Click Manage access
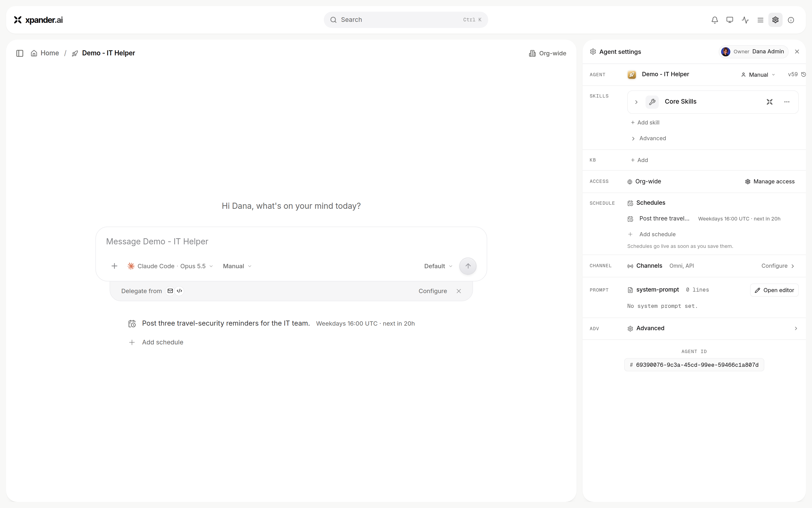This screenshot has width=812, height=508. [x=770, y=181]
